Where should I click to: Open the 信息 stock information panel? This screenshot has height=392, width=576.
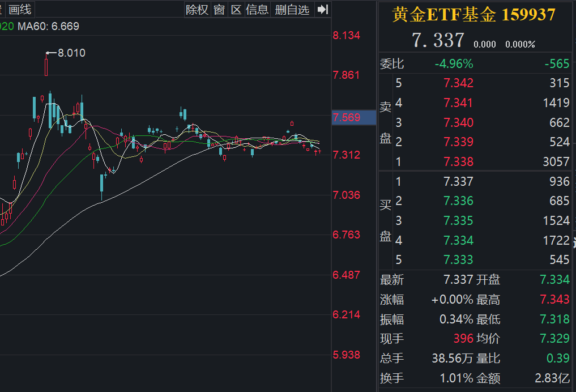click(257, 10)
